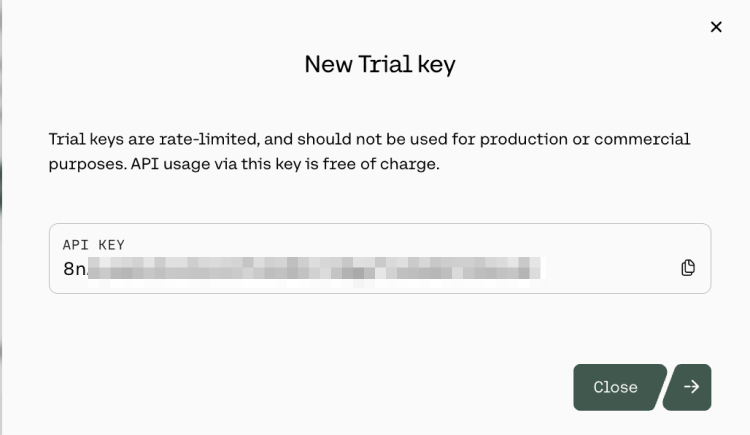
Task: Click the "New Trial key" heading
Action: pos(380,65)
